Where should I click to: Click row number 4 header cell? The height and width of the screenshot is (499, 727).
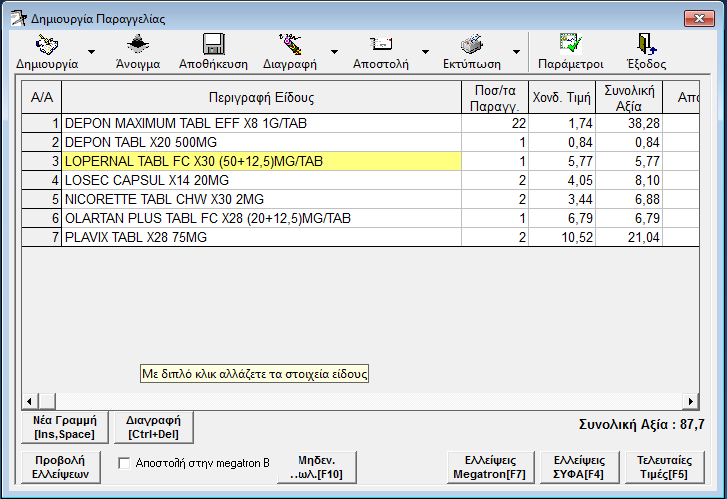(x=42, y=180)
